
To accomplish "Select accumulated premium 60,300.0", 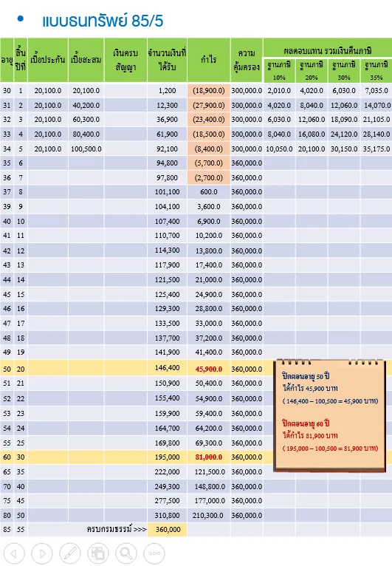I will point(86,120).
